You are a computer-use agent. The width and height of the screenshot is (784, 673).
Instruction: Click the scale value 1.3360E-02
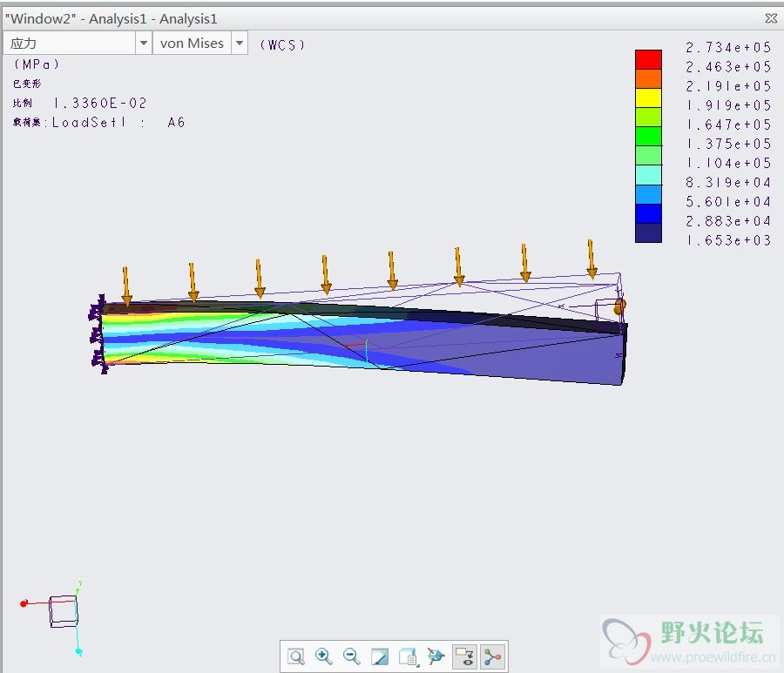[x=100, y=103]
